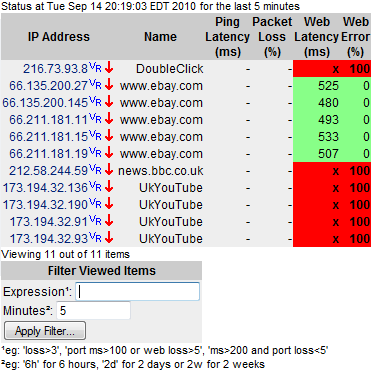The width and height of the screenshot is (373, 370).
Task: Click the V icon next to 66.211.181.19
Action: (x=92, y=151)
